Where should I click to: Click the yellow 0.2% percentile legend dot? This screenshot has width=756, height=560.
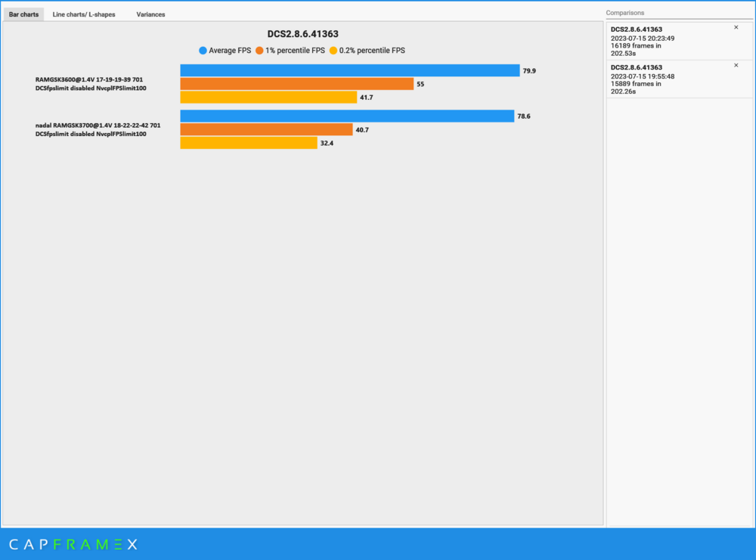click(333, 51)
